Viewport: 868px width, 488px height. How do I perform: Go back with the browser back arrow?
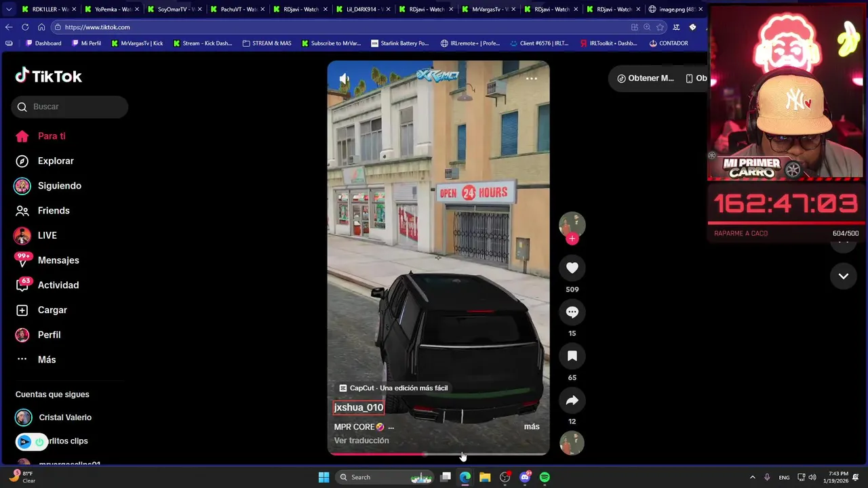coord(8,27)
